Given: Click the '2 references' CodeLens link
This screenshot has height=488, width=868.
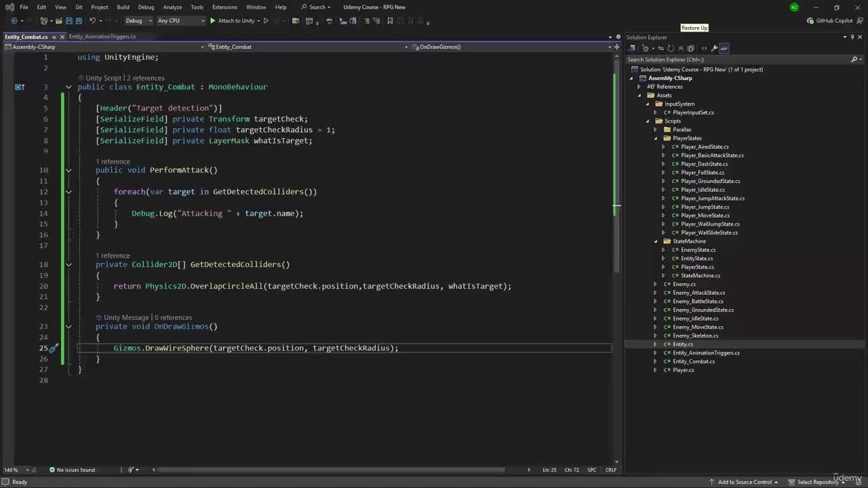Looking at the screenshot, I should [x=145, y=78].
